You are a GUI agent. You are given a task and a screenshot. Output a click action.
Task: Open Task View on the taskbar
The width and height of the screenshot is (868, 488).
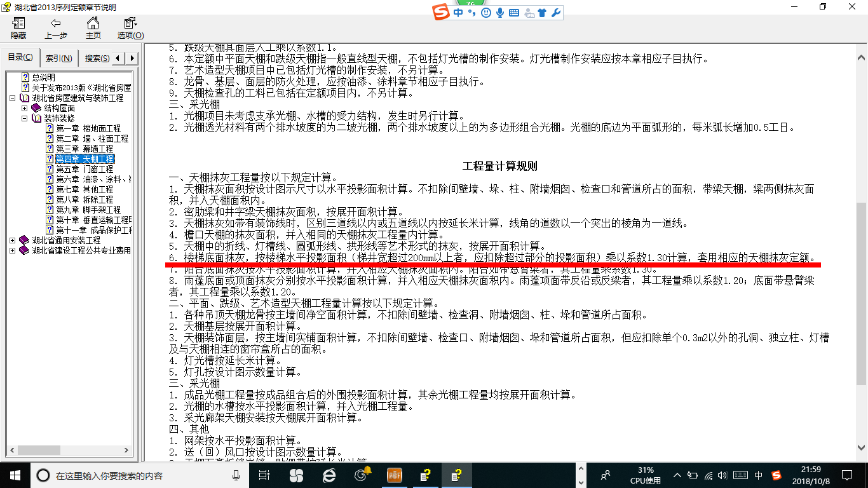tap(265, 475)
